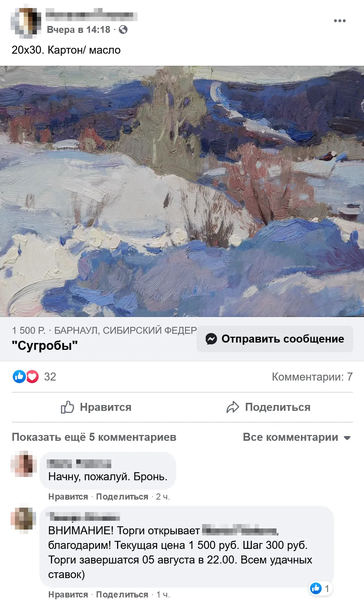Open the Сугробы painting image
Screen dimensions: 364x615
pos(182,191)
